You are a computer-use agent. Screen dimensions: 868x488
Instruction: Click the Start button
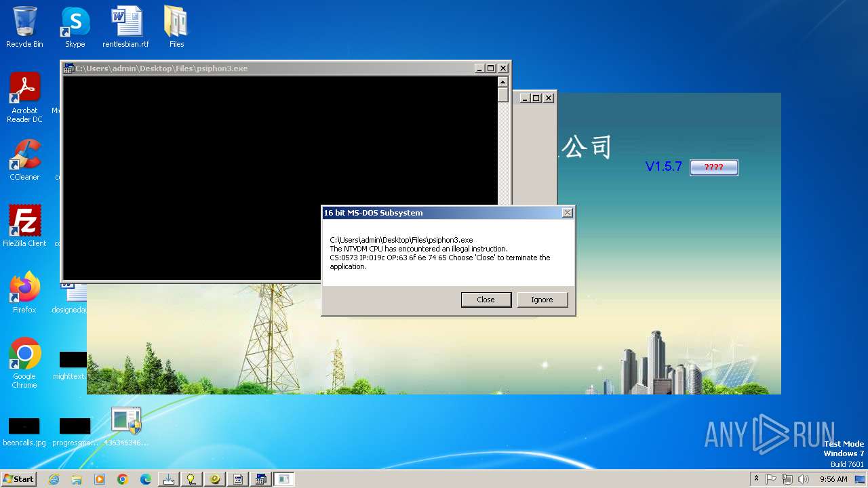pyautogui.click(x=18, y=479)
